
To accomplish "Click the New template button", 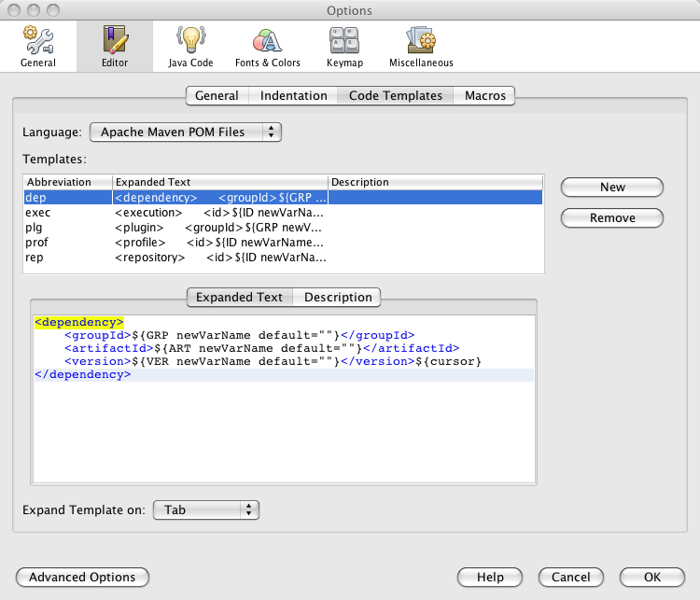I will [612, 187].
